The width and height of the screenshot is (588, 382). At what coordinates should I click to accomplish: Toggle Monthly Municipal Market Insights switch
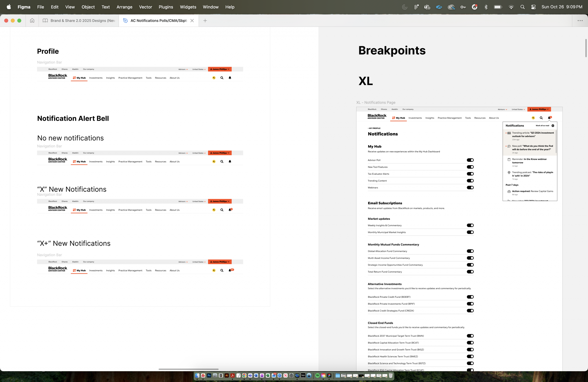point(470,232)
